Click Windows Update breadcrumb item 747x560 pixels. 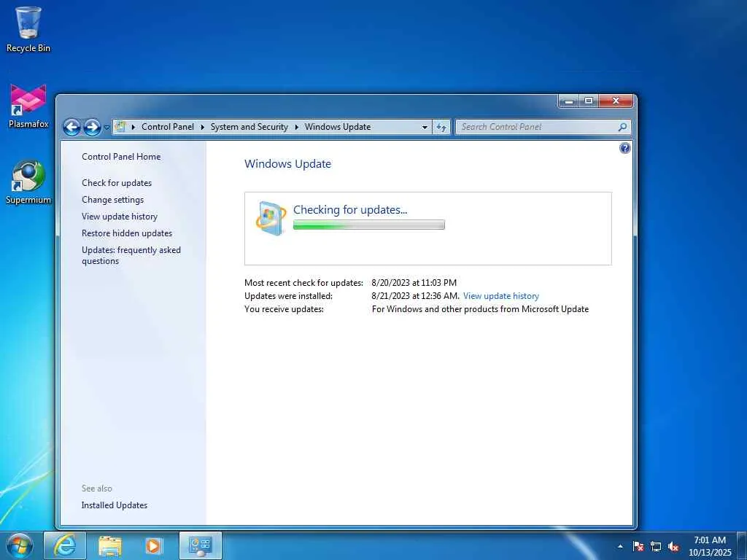point(338,127)
